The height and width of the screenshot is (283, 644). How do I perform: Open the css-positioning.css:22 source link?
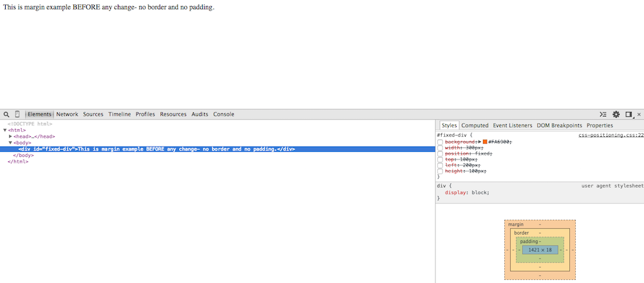click(x=611, y=136)
